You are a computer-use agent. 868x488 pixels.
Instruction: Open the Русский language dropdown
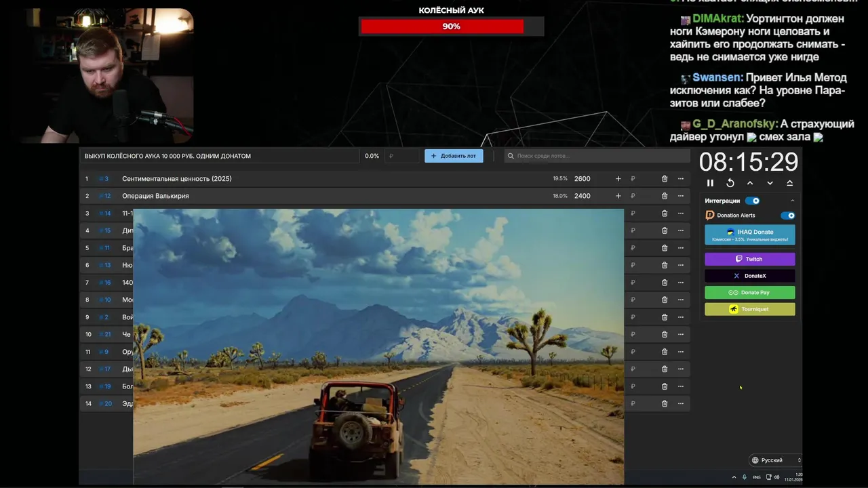(776, 460)
